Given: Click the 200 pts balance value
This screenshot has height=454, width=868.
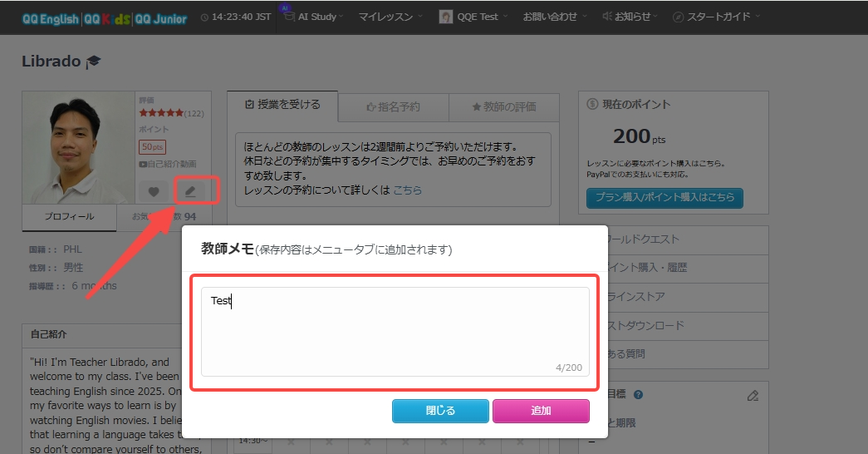Looking at the screenshot, I should [x=639, y=136].
